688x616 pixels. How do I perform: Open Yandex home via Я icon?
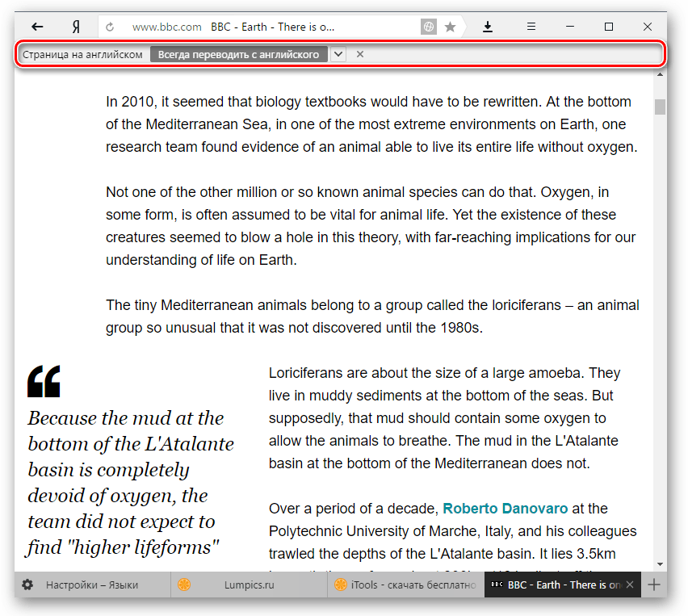(76, 27)
